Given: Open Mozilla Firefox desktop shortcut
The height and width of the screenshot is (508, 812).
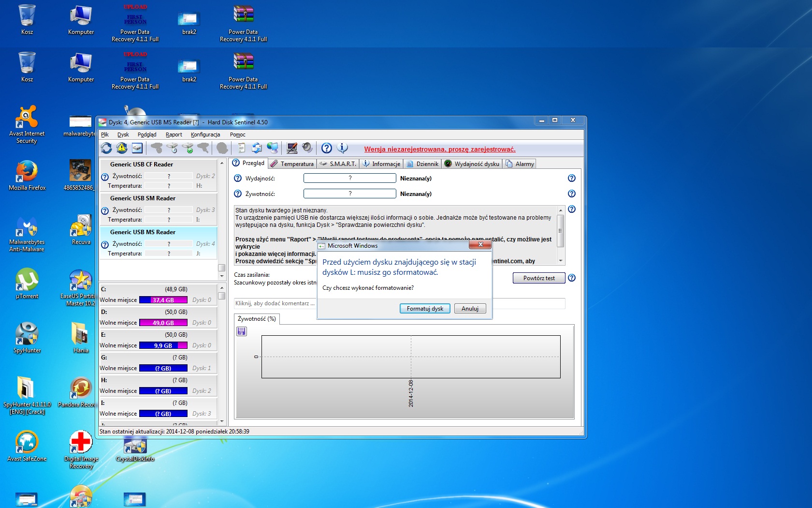Looking at the screenshot, I should pyautogui.click(x=27, y=175).
